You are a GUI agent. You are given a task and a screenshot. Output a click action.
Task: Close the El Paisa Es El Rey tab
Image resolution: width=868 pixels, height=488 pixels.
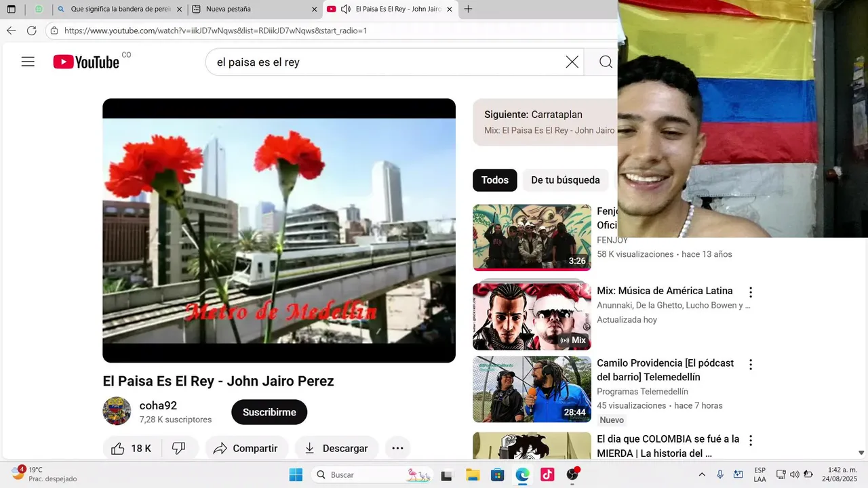coord(449,9)
